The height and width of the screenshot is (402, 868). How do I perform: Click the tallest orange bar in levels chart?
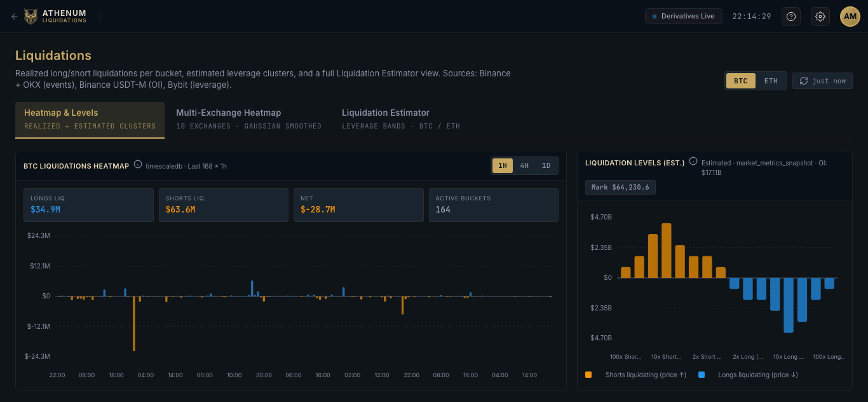coord(667,251)
